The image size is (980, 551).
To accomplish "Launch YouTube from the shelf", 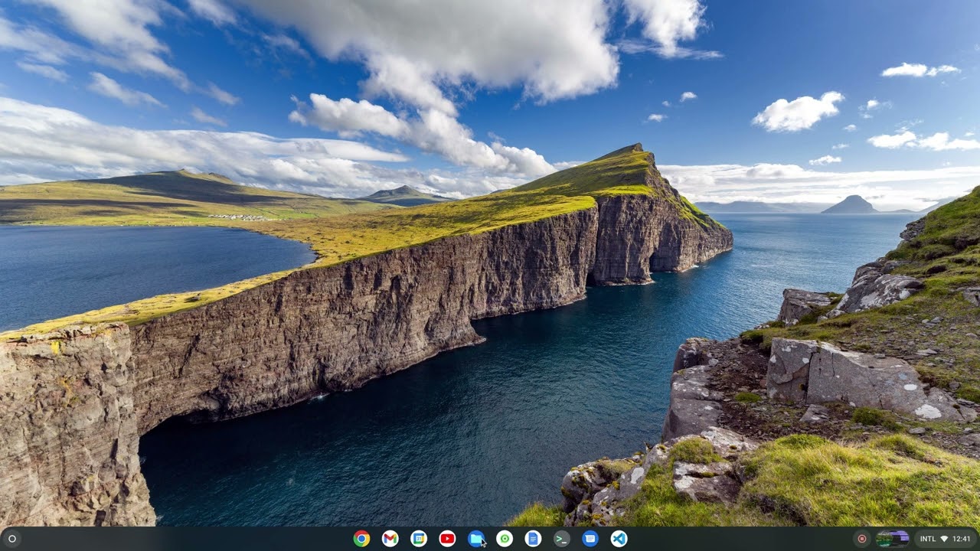I will [447, 539].
